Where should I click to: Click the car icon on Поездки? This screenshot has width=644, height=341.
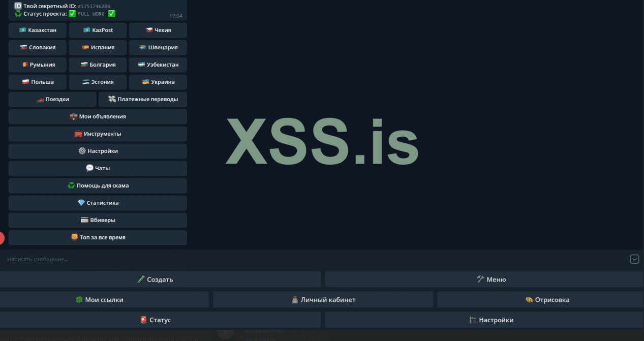[40, 100]
